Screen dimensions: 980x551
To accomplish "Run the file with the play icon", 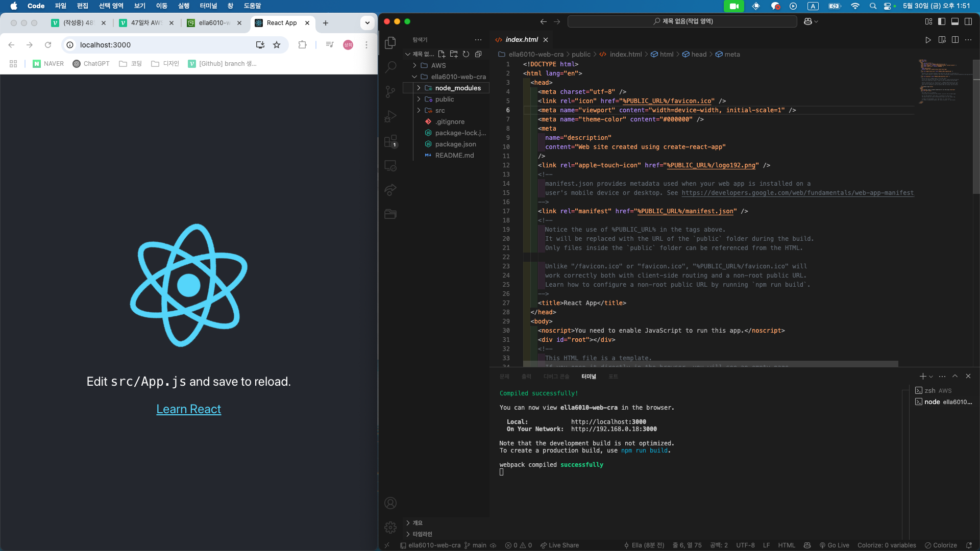I will pyautogui.click(x=928, y=40).
